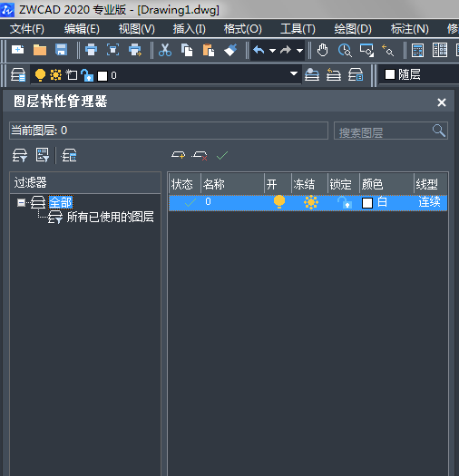This screenshot has width=459, height=476.
Task: Toggle lock icon for layer 0
Action: coord(345,202)
